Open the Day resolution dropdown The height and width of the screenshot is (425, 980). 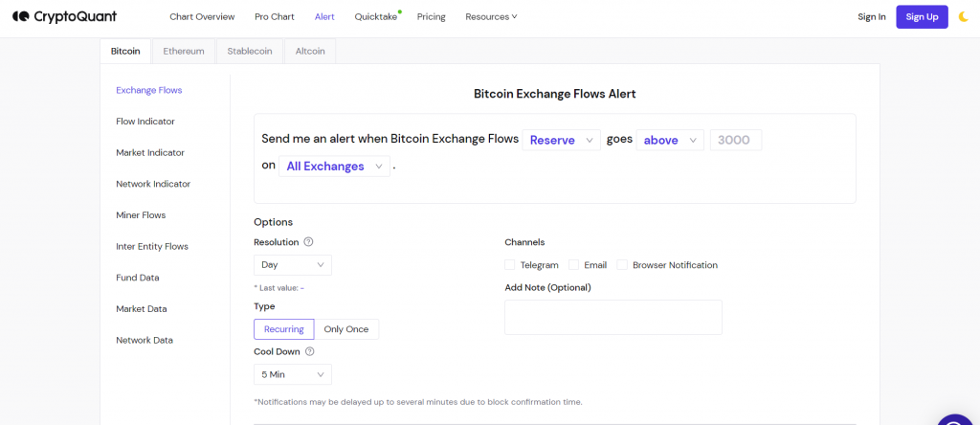pyautogui.click(x=293, y=265)
